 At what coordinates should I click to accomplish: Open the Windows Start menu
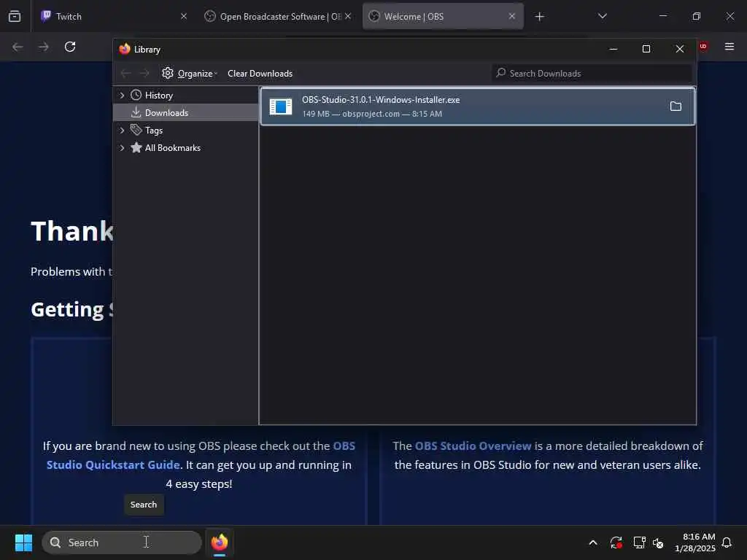click(23, 542)
